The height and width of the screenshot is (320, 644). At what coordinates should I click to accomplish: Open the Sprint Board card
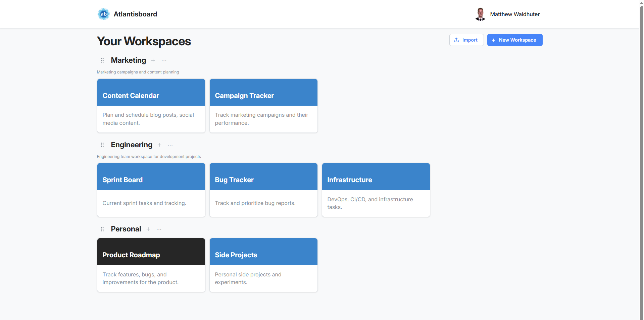[x=151, y=190]
